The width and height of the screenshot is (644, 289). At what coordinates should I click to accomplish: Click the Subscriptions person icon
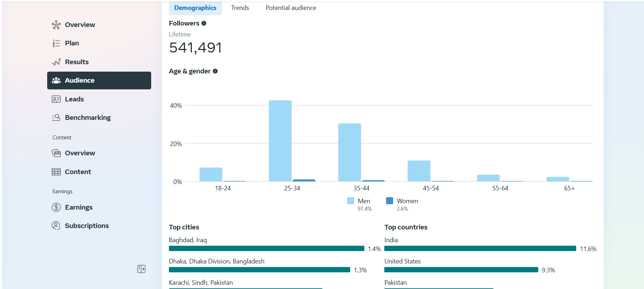coord(56,226)
